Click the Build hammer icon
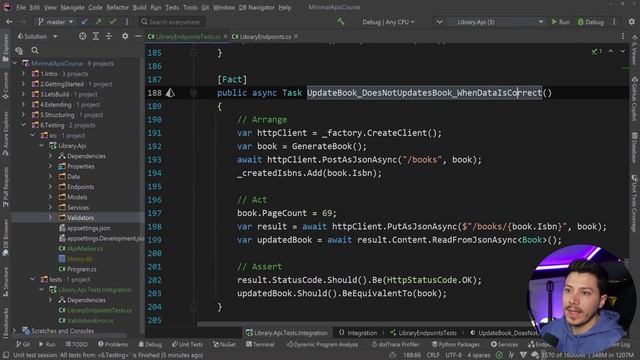 [341, 22]
